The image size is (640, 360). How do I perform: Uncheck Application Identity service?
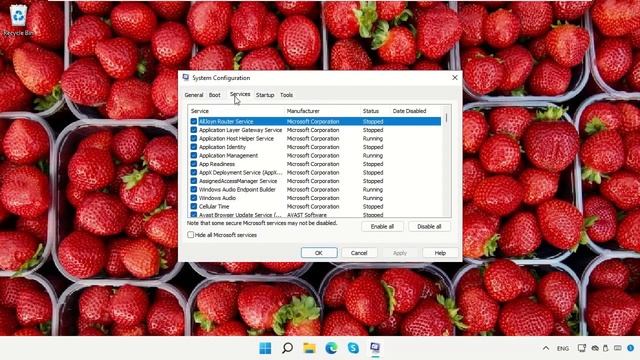tap(193, 147)
